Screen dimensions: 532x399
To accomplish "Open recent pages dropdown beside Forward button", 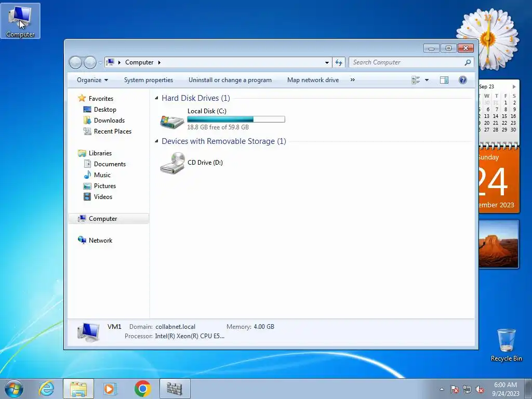I will point(100,63).
